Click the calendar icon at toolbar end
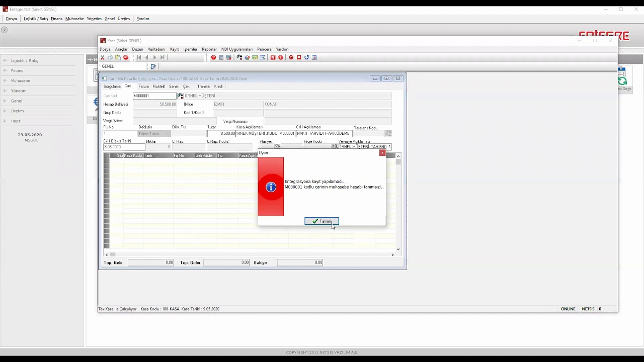 click(314, 57)
